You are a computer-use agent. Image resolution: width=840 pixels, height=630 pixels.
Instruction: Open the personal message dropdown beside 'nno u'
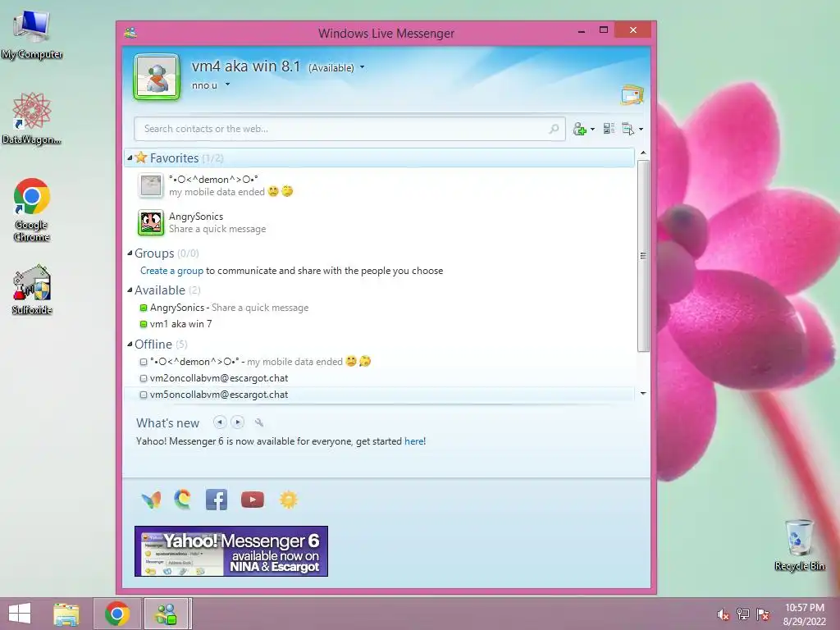[227, 84]
